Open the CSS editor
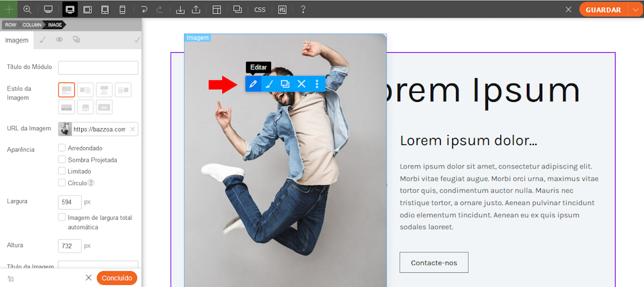The height and width of the screenshot is (287, 644). [260, 10]
